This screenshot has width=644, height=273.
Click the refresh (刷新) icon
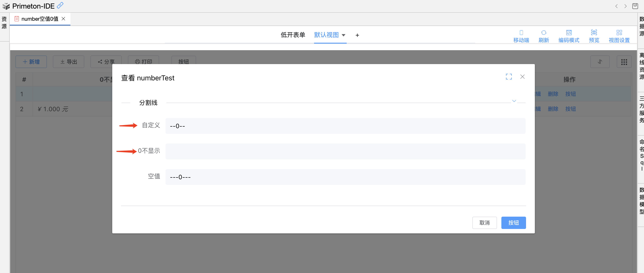click(543, 33)
